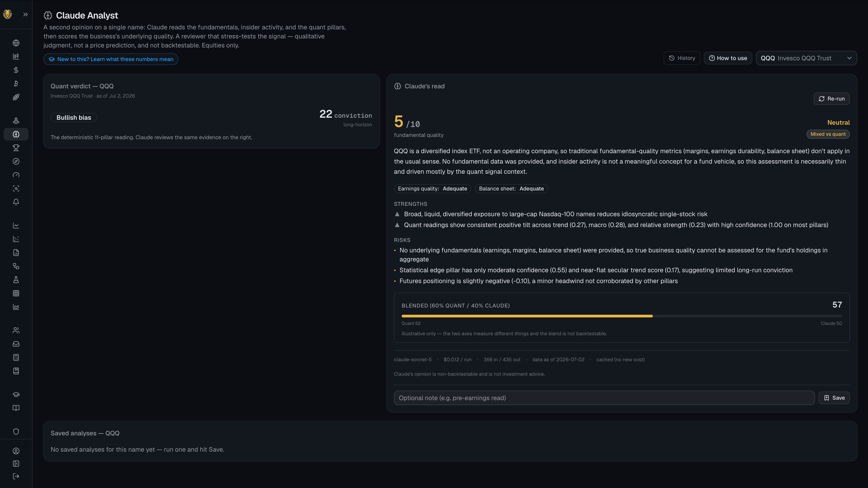This screenshot has height=488, width=868.
Task: Click the wheat commodities sidebar icon
Action: click(x=16, y=97)
